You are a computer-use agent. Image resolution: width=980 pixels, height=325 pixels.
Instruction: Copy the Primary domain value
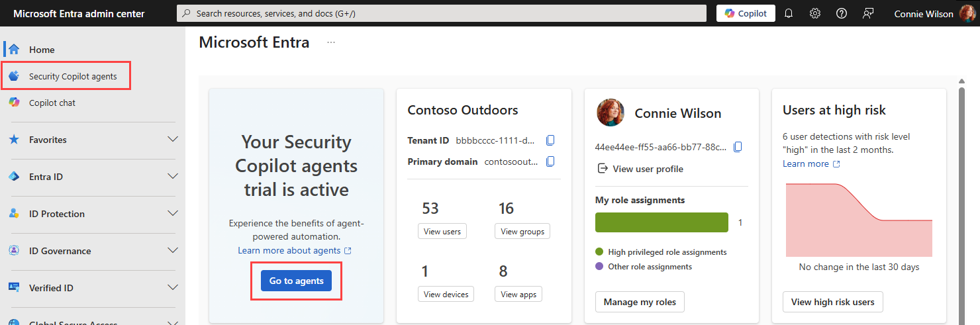(550, 162)
